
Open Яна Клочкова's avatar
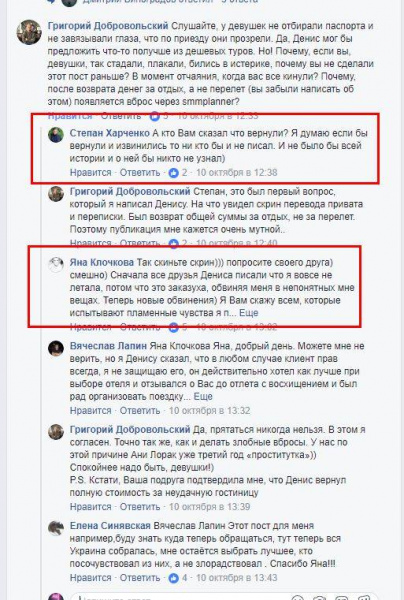tap(56, 265)
